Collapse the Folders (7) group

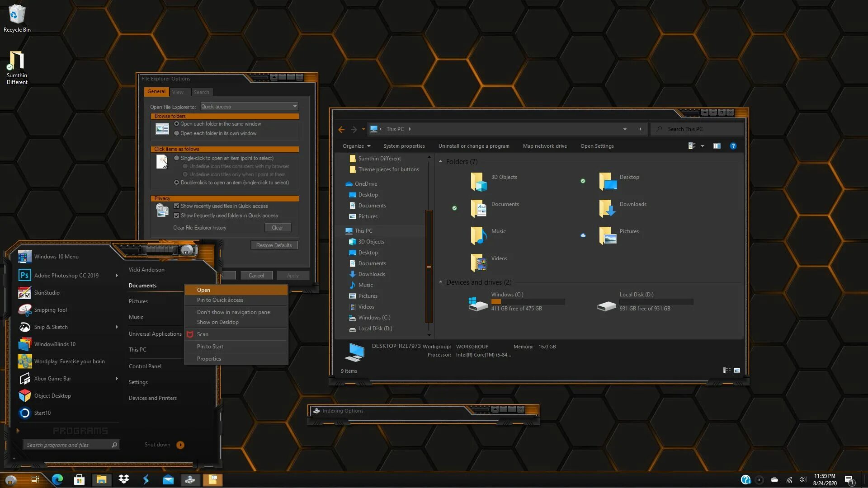click(x=440, y=162)
